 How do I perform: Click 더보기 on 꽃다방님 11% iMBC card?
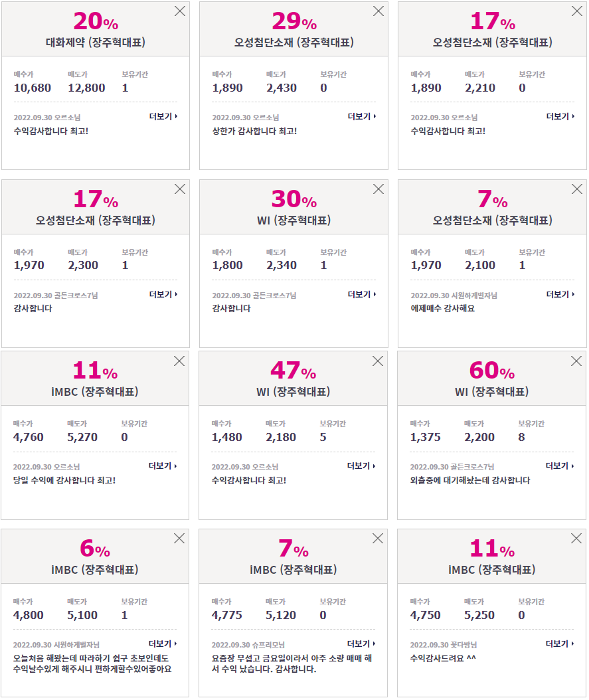point(560,644)
